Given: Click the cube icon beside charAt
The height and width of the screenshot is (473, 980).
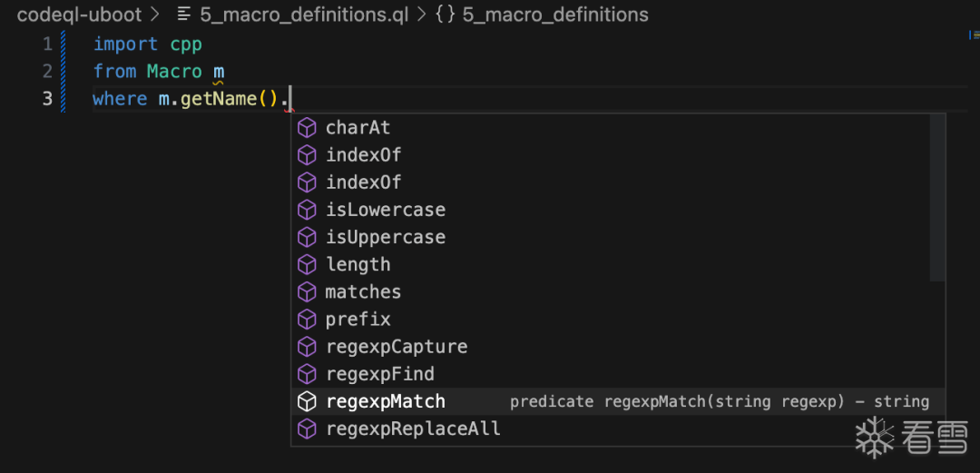Looking at the screenshot, I should (307, 128).
